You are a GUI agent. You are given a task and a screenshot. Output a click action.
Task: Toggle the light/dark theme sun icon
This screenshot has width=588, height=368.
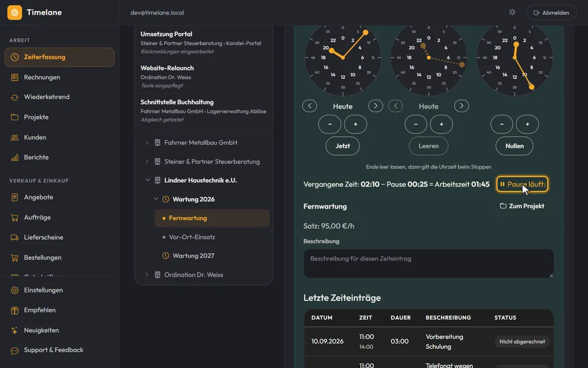[512, 12]
